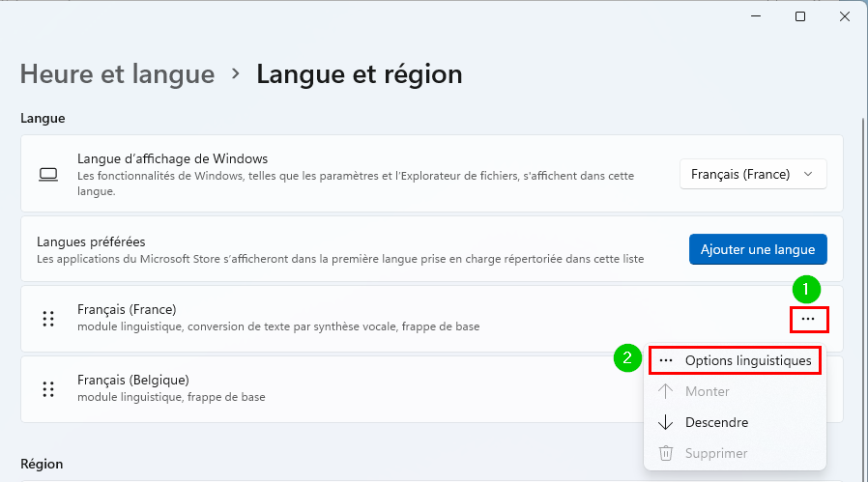Select Options linguistiques from the context menu
This screenshot has width=868, height=482.
pyautogui.click(x=736, y=361)
